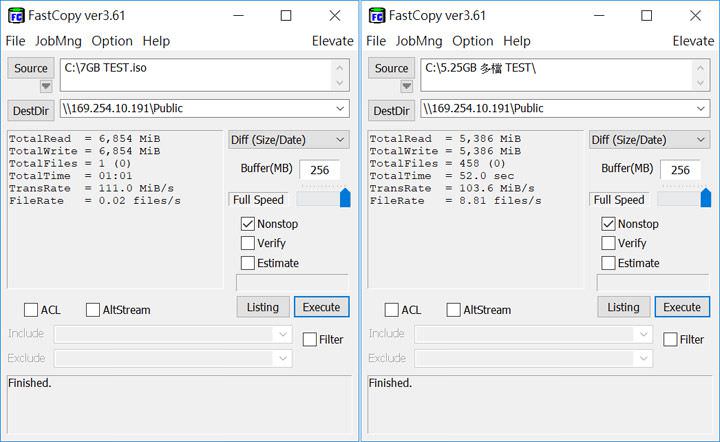Click Elevate in left window menu bar
Image resolution: width=720 pixels, height=442 pixels.
click(x=332, y=41)
